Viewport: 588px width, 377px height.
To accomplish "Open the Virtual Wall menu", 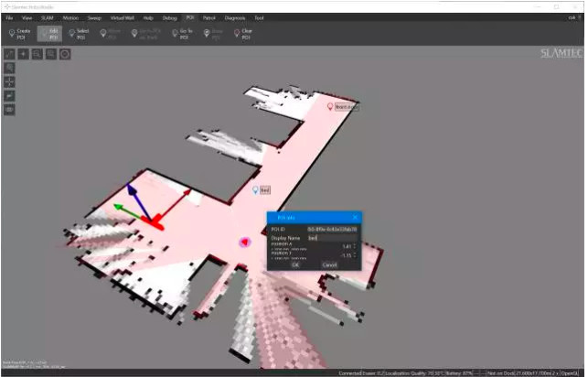I will click(x=123, y=17).
